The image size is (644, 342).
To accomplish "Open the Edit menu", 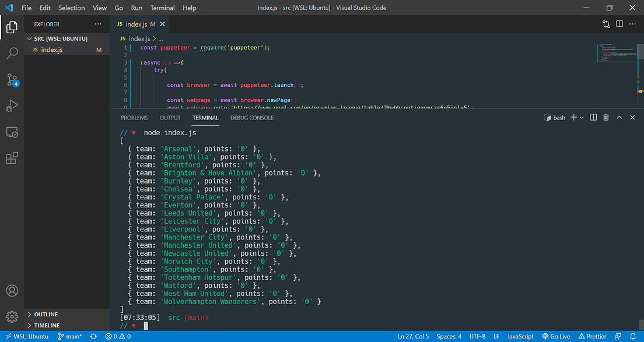I will pyautogui.click(x=45, y=8).
